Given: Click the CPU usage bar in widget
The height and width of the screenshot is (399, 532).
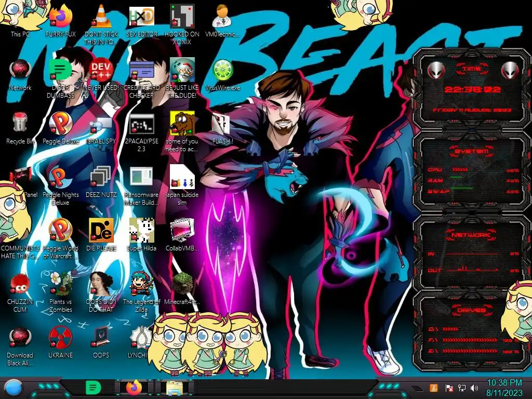Looking at the screenshot, I should (460, 169).
